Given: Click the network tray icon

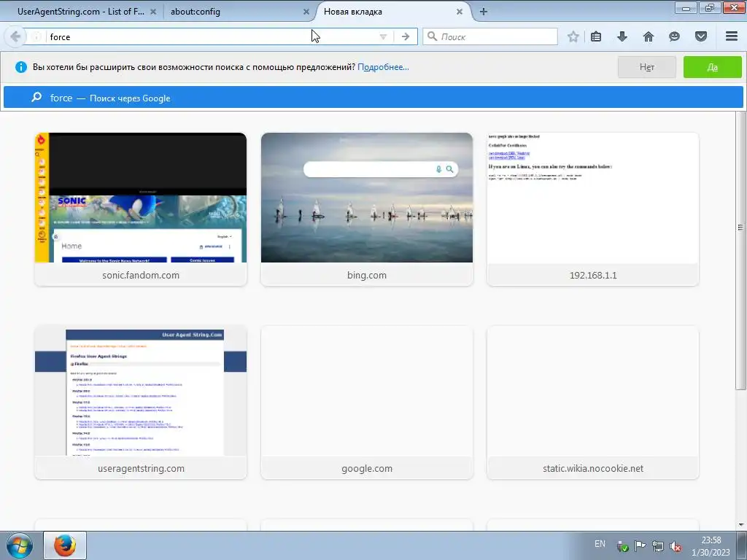Looking at the screenshot, I should pos(658,546).
